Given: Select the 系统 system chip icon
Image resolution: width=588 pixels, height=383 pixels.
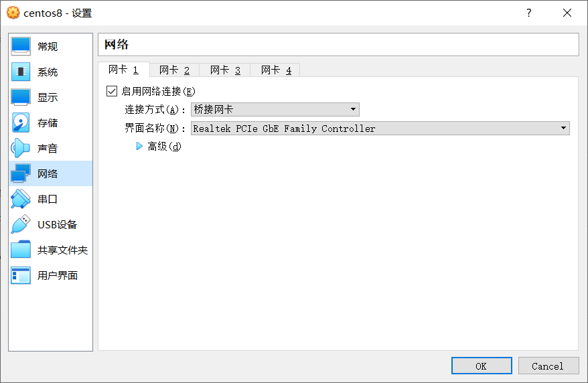Looking at the screenshot, I should click(21, 72).
